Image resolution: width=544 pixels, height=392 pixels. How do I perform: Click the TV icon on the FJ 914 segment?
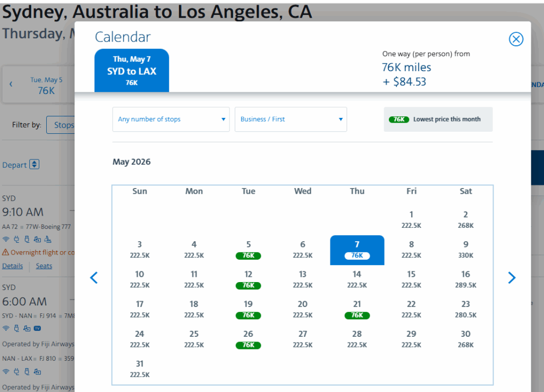coord(37,328)
